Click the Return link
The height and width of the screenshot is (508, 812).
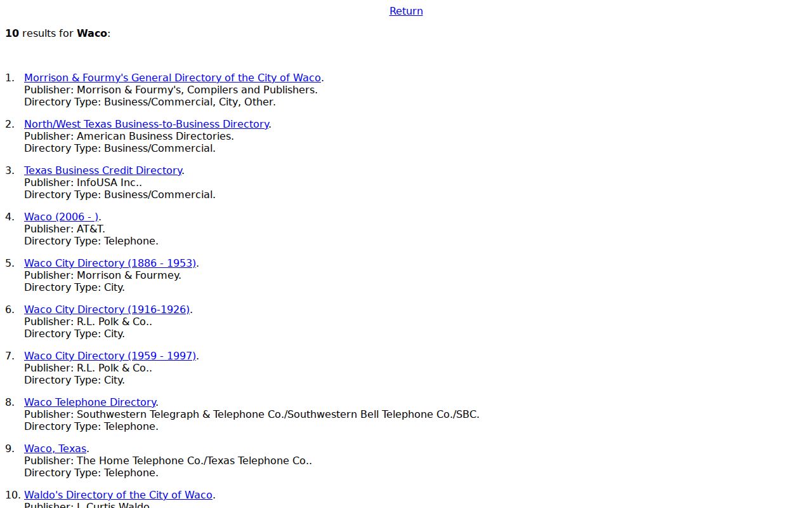[406, 11]
